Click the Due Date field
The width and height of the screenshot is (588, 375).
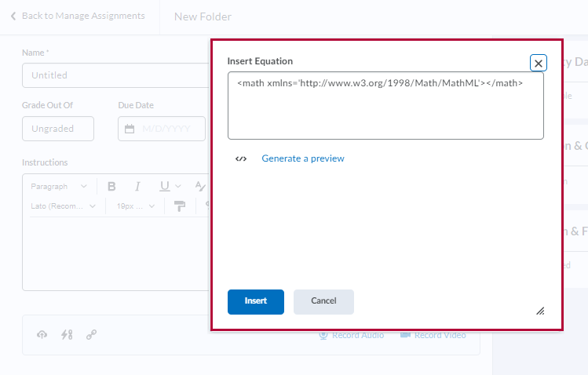[x=162, y=129]
